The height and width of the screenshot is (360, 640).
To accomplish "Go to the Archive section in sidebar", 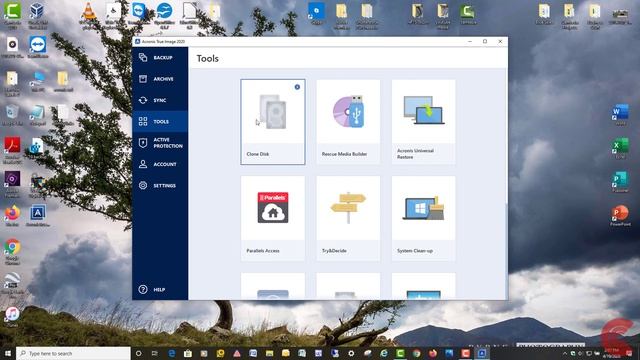I will pyautogui.click(x=160, y=79).
